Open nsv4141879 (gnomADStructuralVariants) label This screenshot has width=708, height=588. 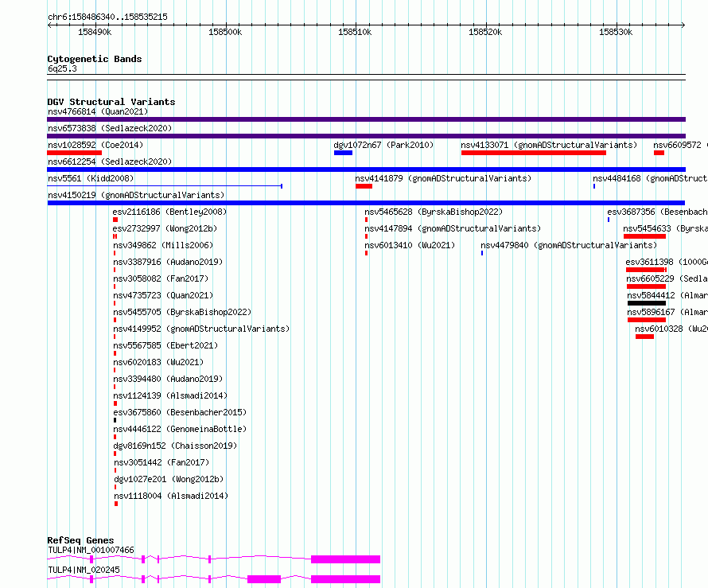tap(443, 178)
